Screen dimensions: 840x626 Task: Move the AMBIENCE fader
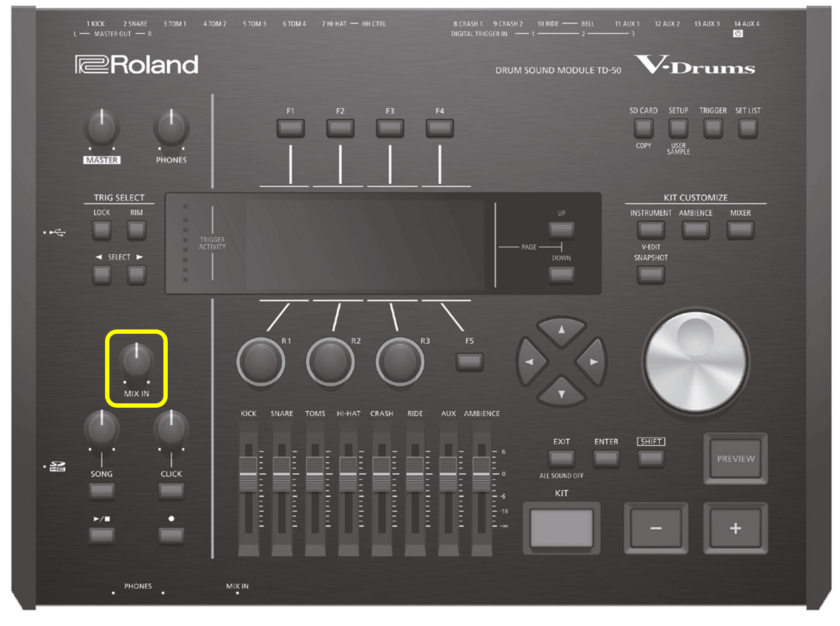point(482,474)
